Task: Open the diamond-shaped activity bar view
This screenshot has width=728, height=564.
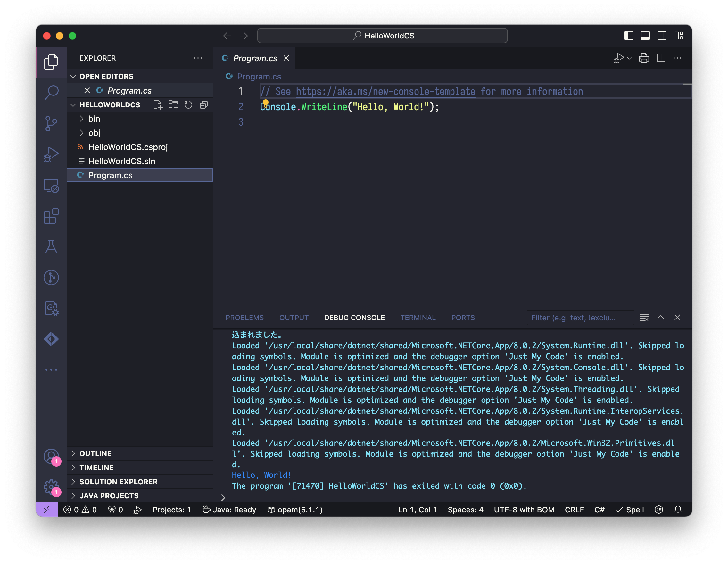Action: tap(51, 339)
